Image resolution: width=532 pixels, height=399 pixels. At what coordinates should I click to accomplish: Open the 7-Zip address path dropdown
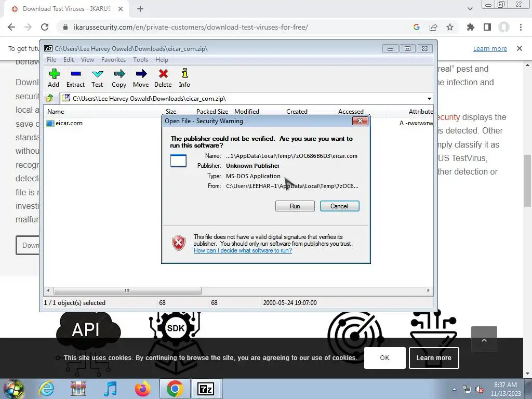(429, 99)
